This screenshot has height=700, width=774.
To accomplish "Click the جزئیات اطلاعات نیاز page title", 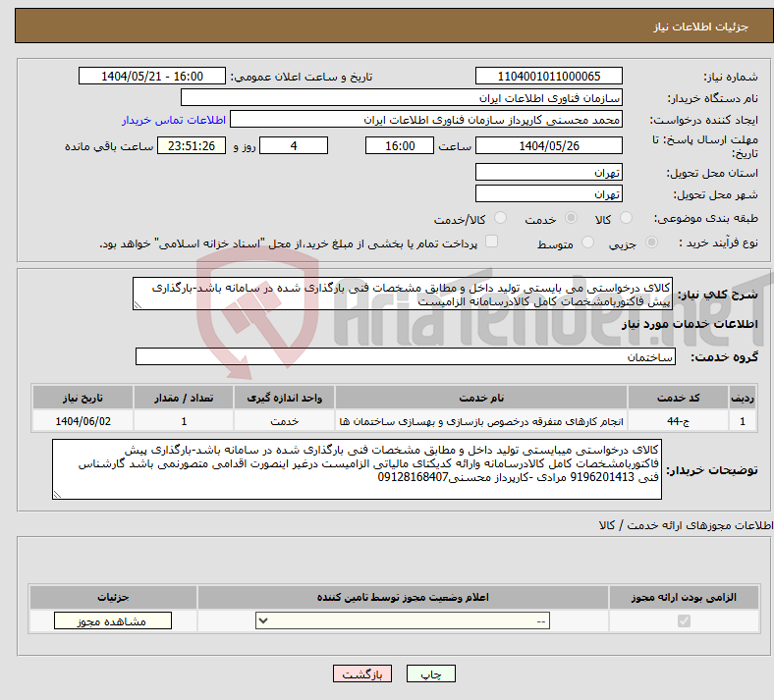I will 701,27.
